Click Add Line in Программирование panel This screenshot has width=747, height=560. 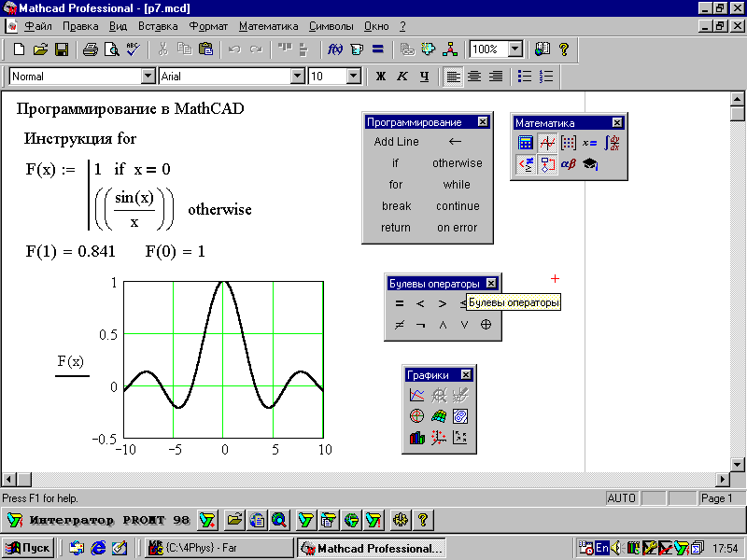point(396,142)
